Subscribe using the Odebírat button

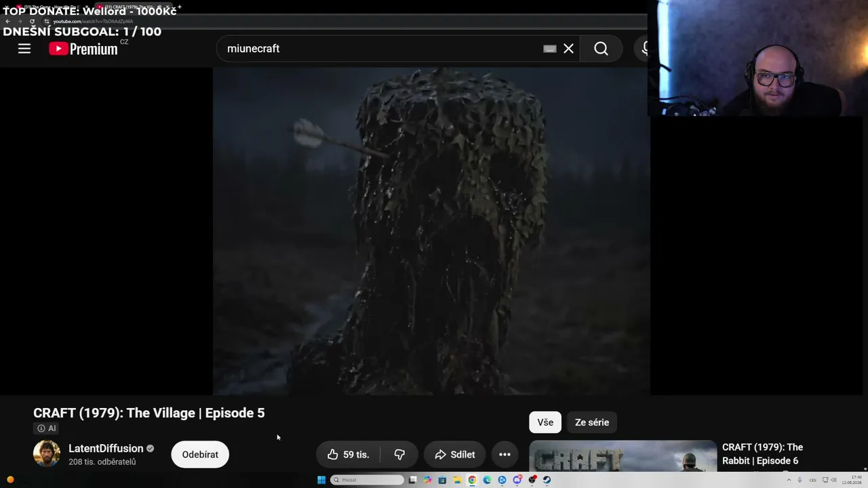tap(200, 454)
